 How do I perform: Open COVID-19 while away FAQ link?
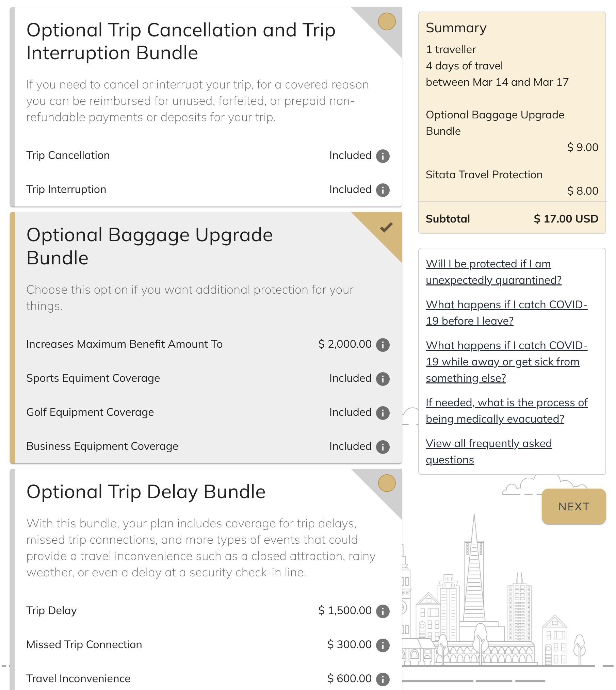click(506, 362)
